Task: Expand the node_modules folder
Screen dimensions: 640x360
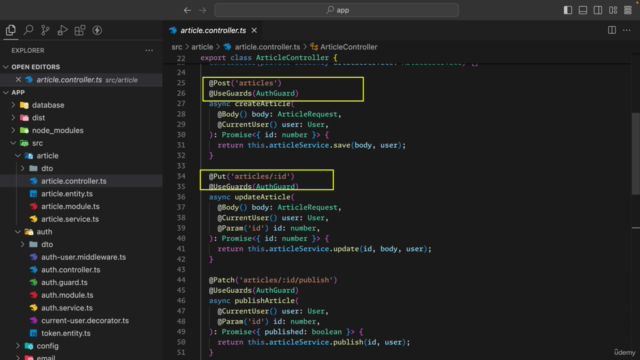Action: pyautogui.click(x=58, y=131)
